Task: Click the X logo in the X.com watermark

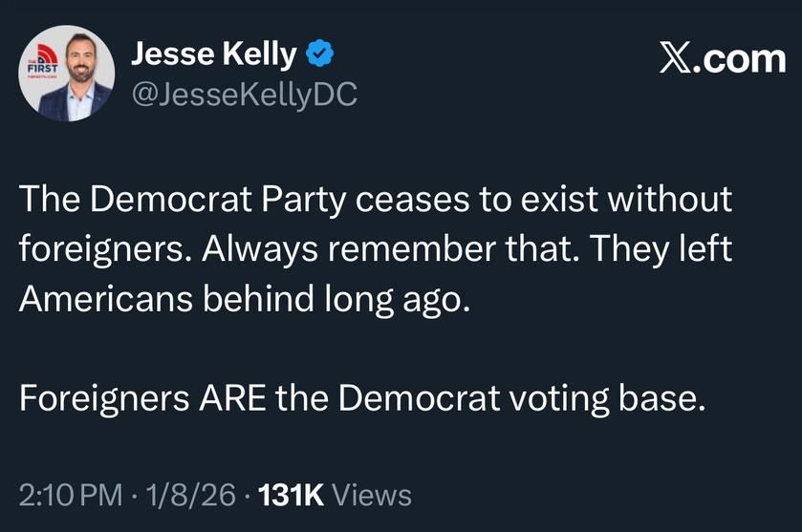Action: [676, 59]
